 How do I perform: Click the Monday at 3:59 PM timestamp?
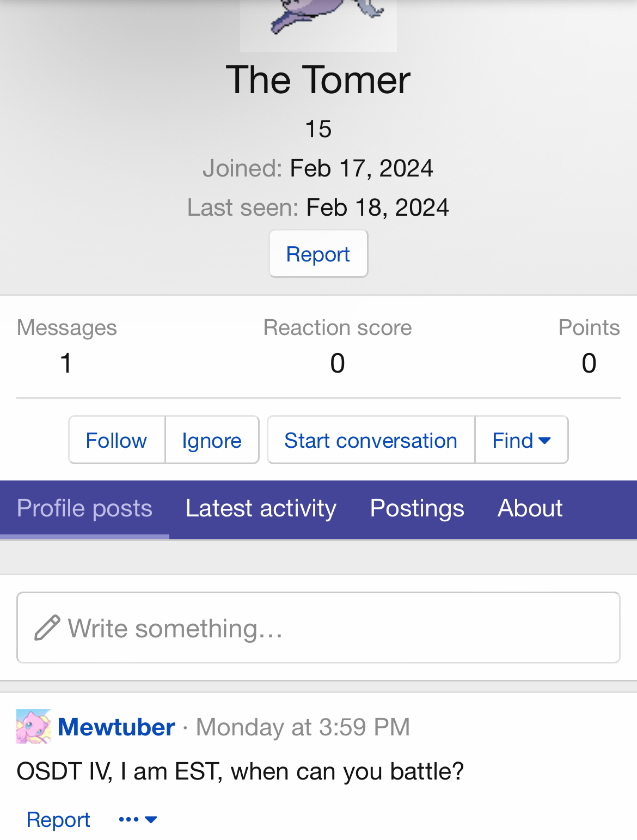(x=303, y=727)
